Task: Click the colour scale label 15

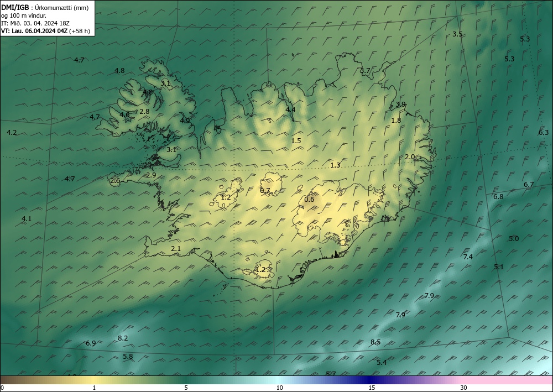Action: (372, 388)
